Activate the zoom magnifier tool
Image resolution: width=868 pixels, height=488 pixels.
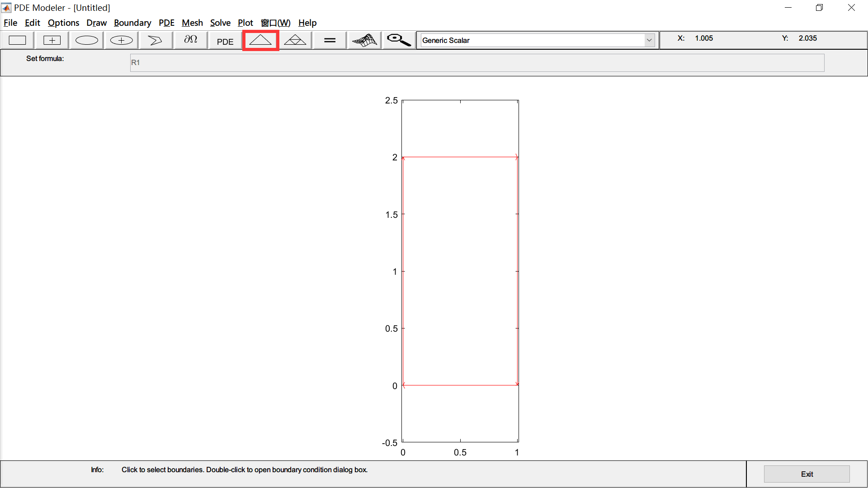pos(398,40)
